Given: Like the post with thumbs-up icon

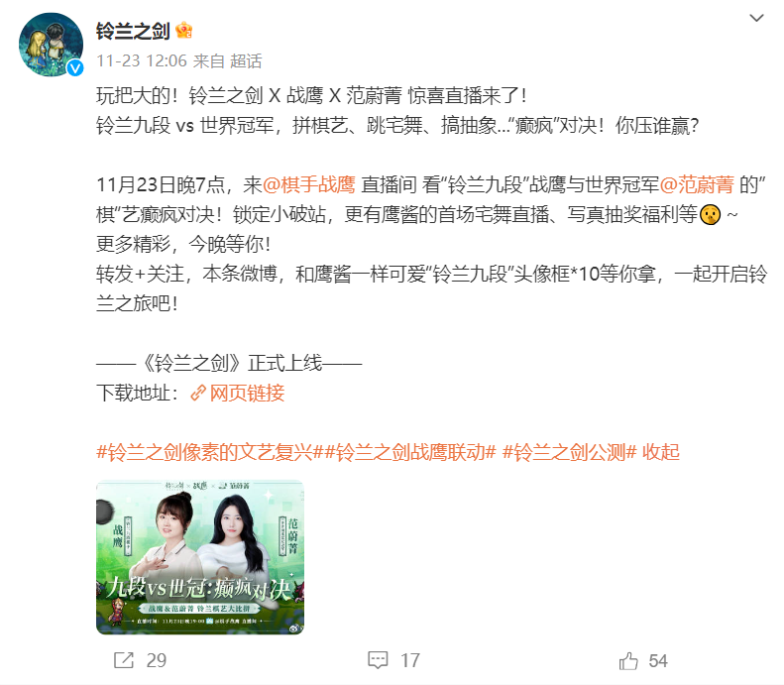Looking at the screenshot, I should point(628,660).
